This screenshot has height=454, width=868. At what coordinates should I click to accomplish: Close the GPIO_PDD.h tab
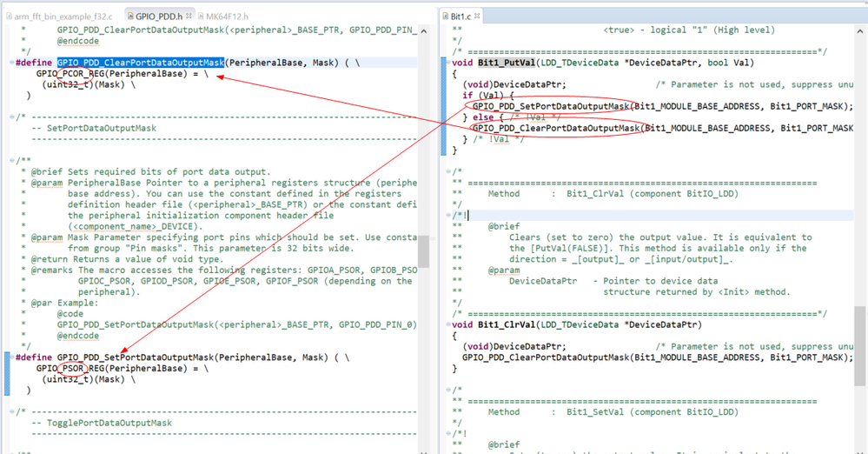(x=189, y=16)
